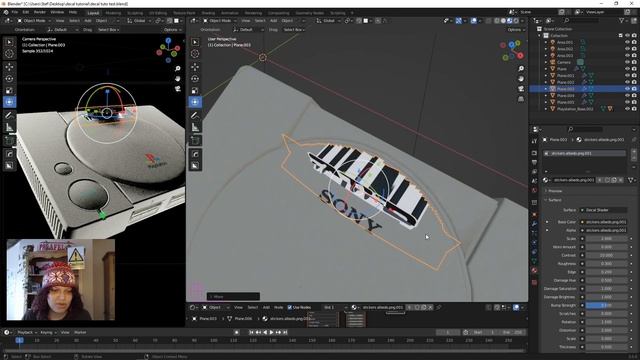Viewport: 640px width, 360px height.
Task: Open the Modifiers wrench properties tab
Action: (x=534, y=224)
